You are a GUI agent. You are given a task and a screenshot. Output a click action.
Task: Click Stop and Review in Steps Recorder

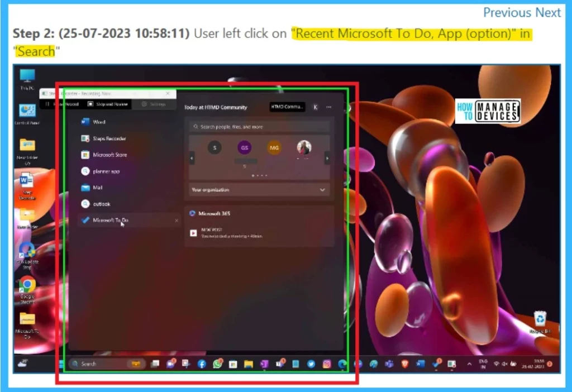tap(108, 104)
